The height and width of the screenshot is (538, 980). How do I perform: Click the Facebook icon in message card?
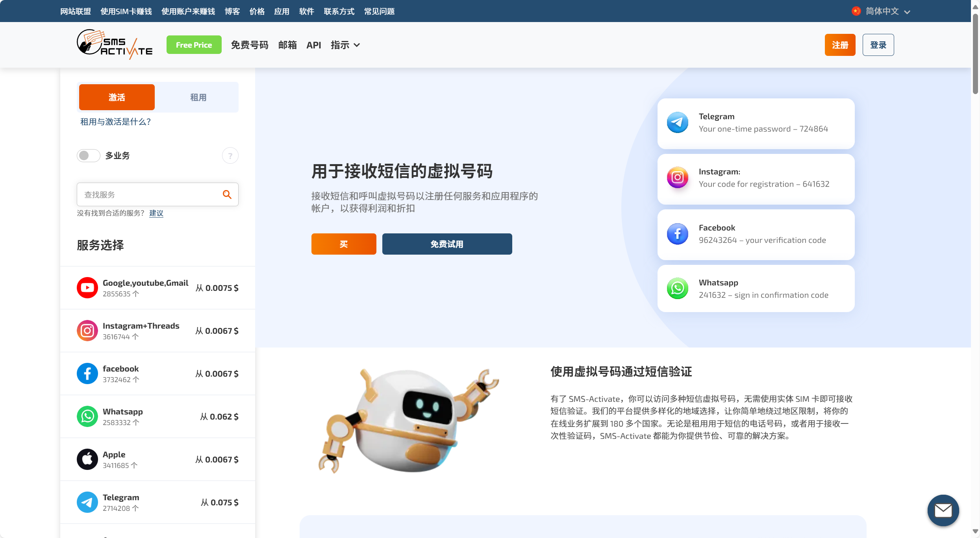pyautogui.click(x=678, y=234)
